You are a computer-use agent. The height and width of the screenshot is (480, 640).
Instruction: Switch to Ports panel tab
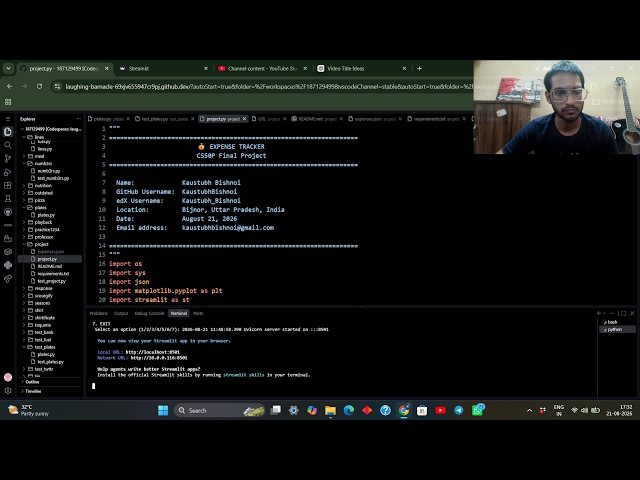pos(198,313)
